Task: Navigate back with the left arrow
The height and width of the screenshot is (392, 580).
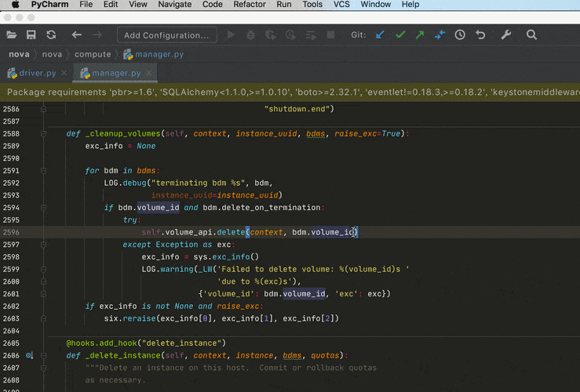Action: pos(76,34)
